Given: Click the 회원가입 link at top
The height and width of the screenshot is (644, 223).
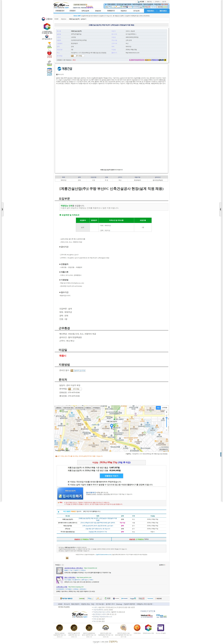Looking at the screenshot, I should [x=149, y=2].
